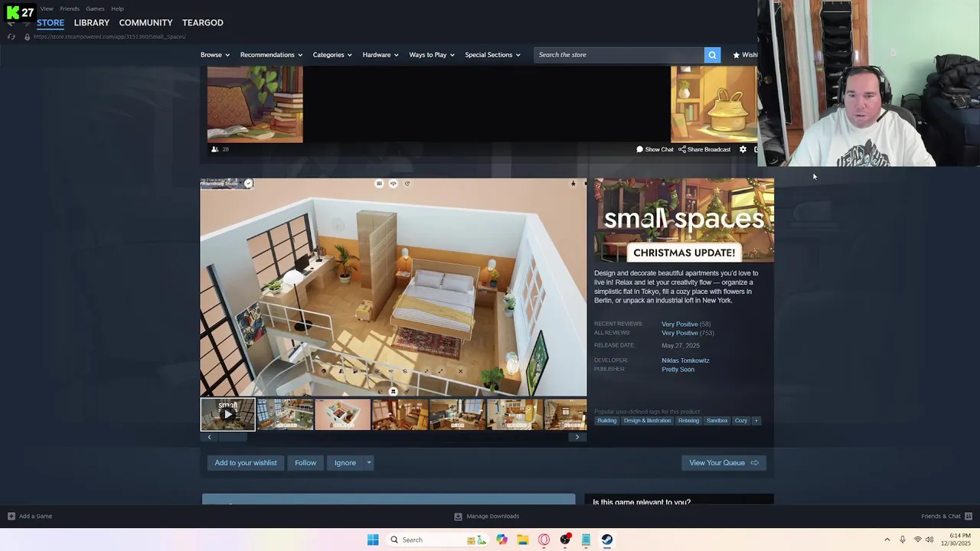Open the Games menu
Screen dimensions: 980x551
[x=95, y=8]
